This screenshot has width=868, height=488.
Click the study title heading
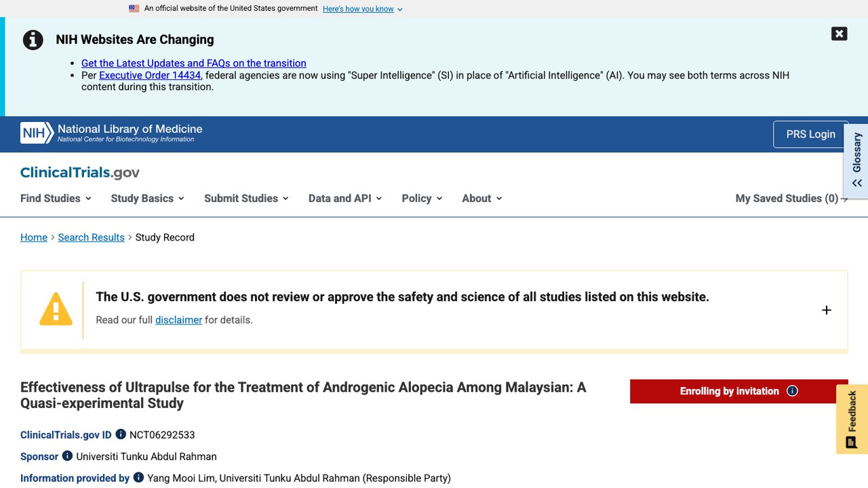tap(303, 395)
